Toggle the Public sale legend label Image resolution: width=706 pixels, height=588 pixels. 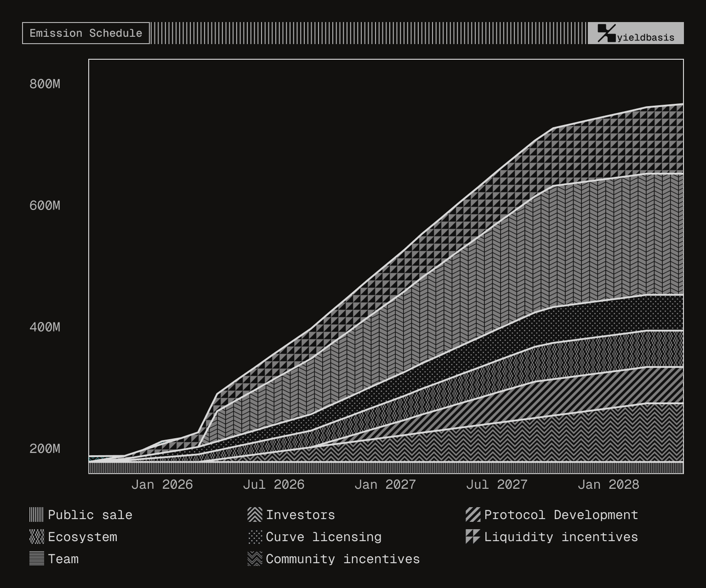coord(90,515)
